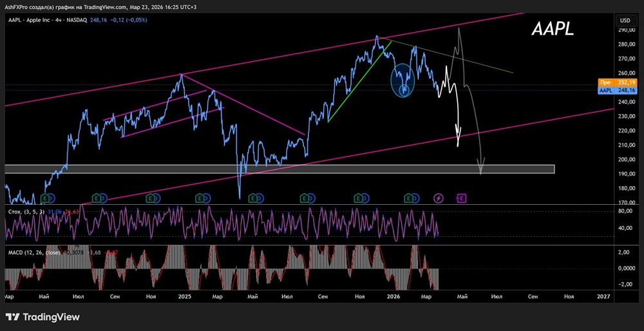This screenshot has width=644, height=331.
Task: Open the earnings marker after the 2026 label
Action: point(408,198)
